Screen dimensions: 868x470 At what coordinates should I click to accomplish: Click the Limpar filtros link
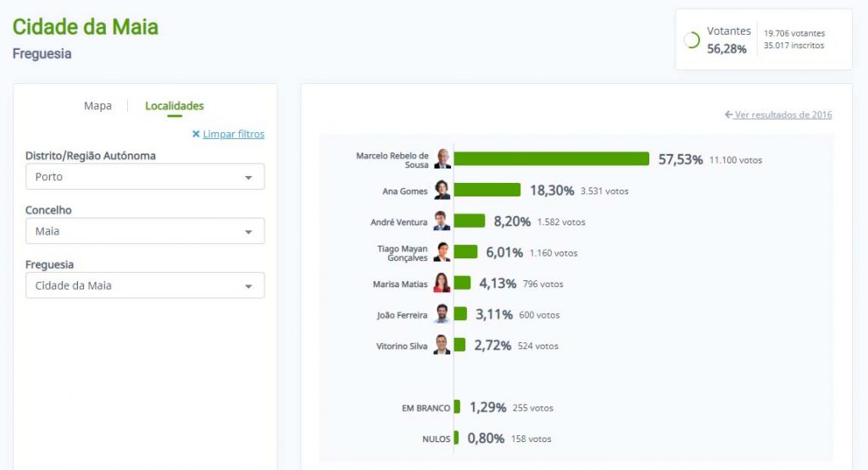coord(233,134)
